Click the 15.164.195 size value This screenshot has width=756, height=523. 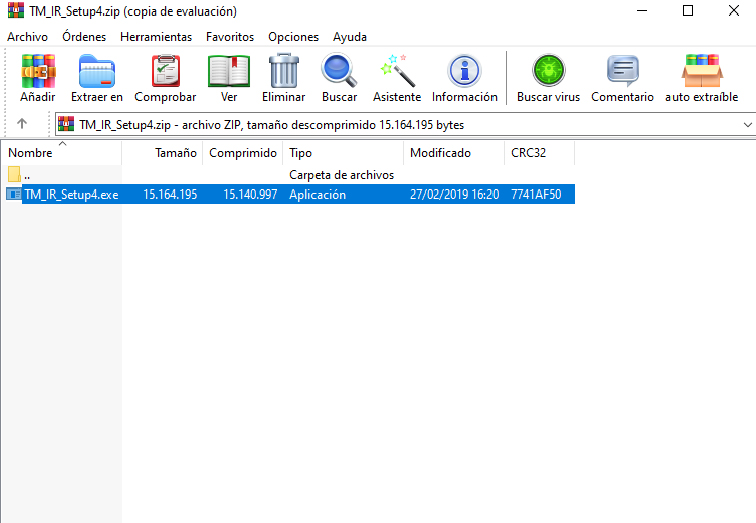(x=170, y=194)
